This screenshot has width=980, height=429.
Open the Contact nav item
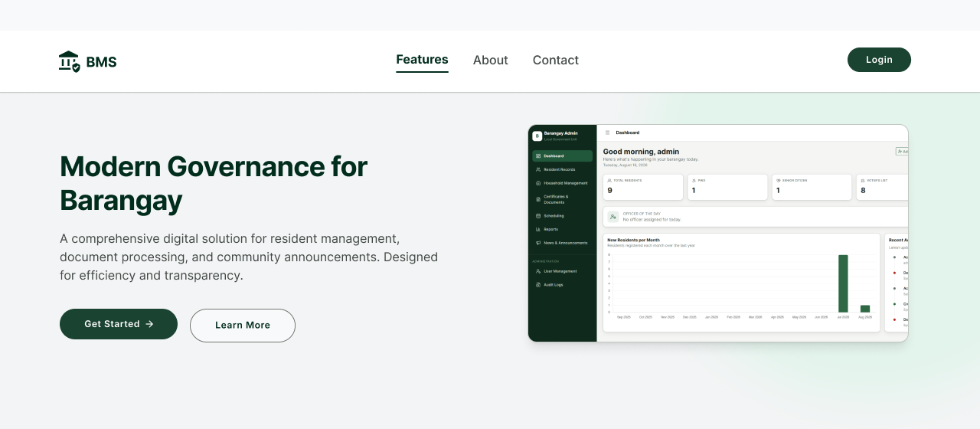tap(555, 60)
